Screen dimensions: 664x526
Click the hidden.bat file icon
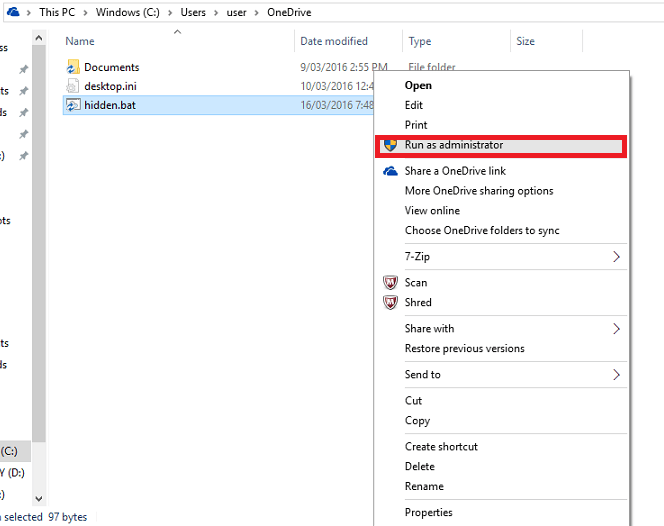(x=72, y=105)
